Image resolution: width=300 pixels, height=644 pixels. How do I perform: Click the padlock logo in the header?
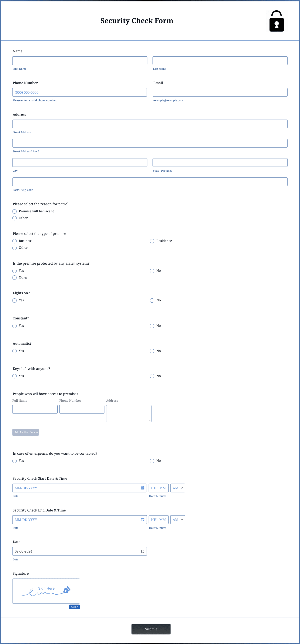point(276,21)
